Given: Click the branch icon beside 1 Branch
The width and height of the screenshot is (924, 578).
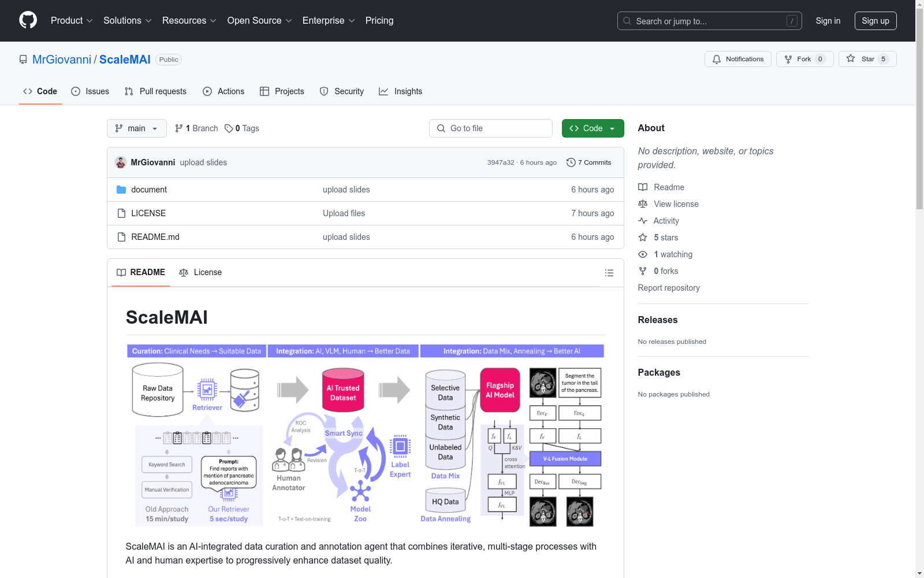Looking at the screenshot, I should [x=179, y=128].
